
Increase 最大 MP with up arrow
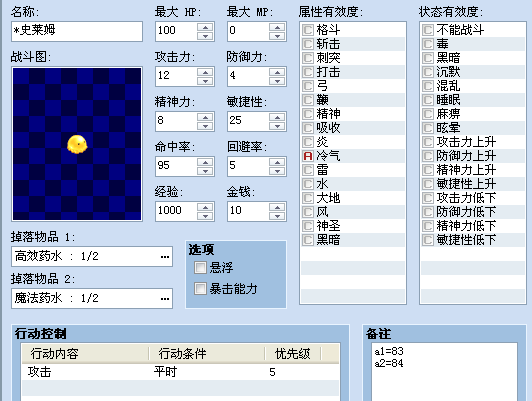click(277, 27)
